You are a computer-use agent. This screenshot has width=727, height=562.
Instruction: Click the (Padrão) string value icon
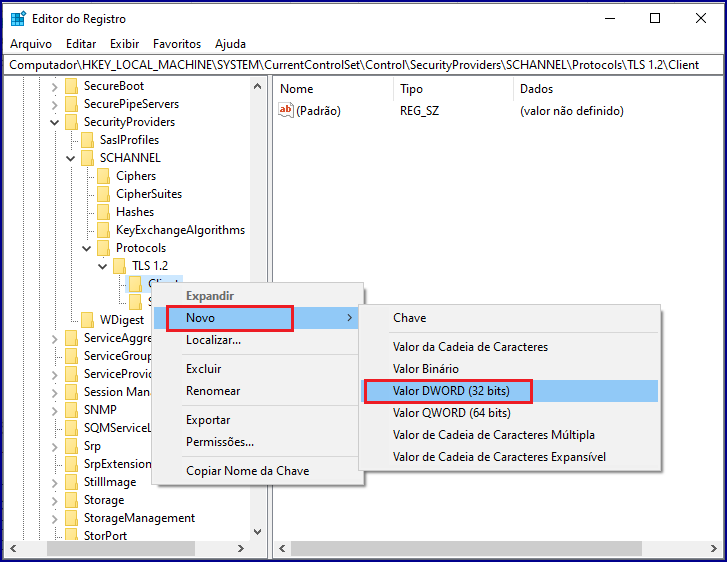(286, 110)
